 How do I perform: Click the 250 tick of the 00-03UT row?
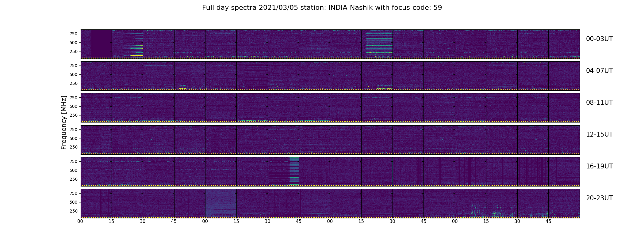coord(74,51)
